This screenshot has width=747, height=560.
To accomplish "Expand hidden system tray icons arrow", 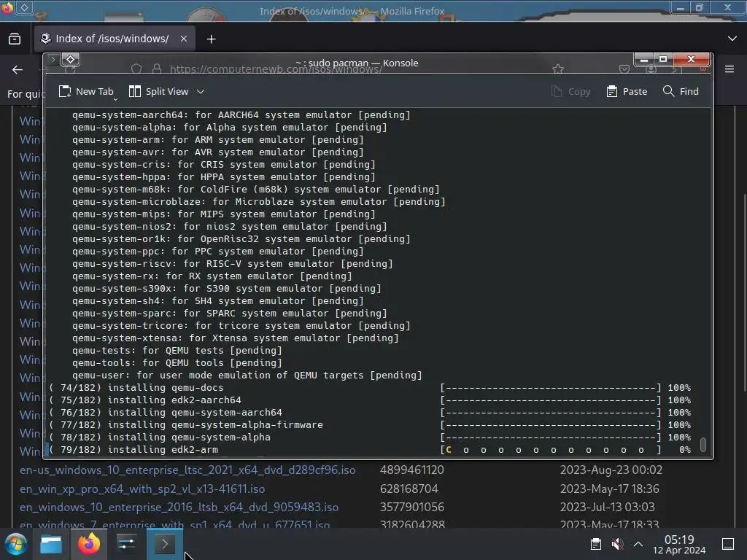I will tap(638, 544).
